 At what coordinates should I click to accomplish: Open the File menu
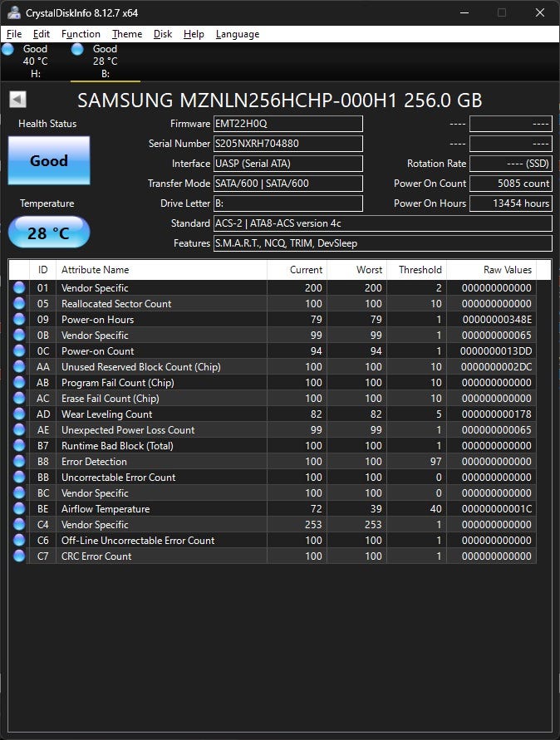point(14,34)
